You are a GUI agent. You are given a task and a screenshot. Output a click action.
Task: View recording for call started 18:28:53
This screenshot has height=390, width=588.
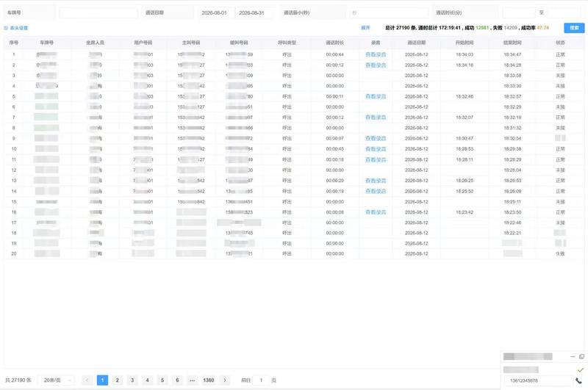click(x=376, y=149)
